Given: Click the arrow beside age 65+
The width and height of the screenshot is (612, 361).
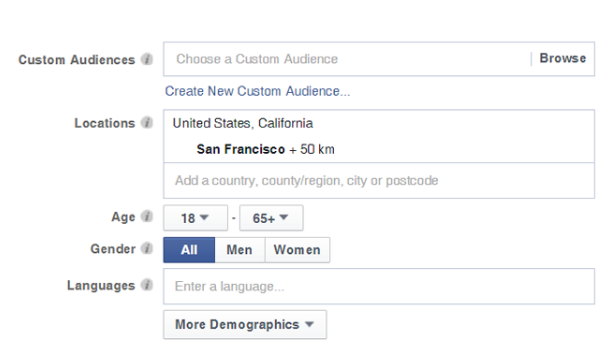Looking at the screenshot, I should coord(284,217).
